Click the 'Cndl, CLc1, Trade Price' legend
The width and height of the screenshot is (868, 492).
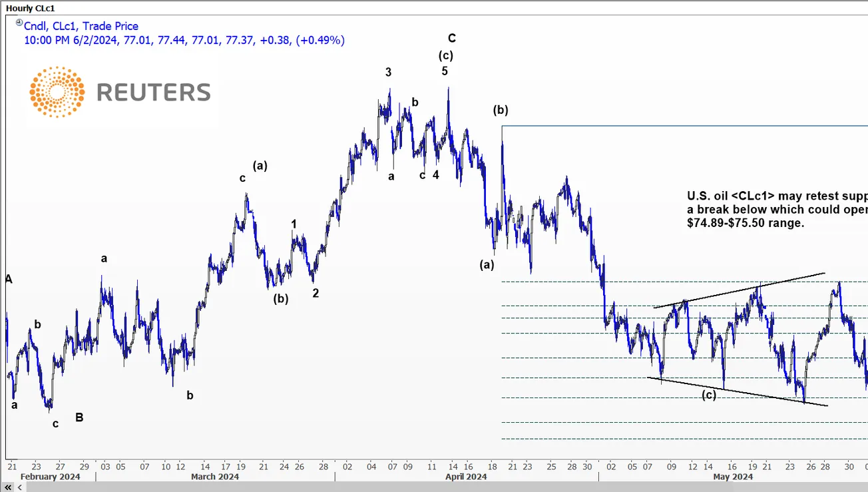tap(81, 26)
